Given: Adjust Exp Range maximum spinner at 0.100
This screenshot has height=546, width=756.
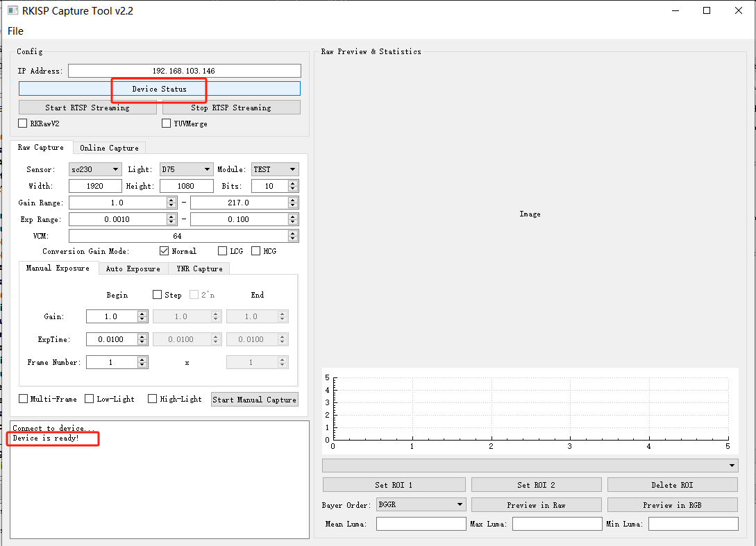Looking at the screenshot, I should click(293, 219).
